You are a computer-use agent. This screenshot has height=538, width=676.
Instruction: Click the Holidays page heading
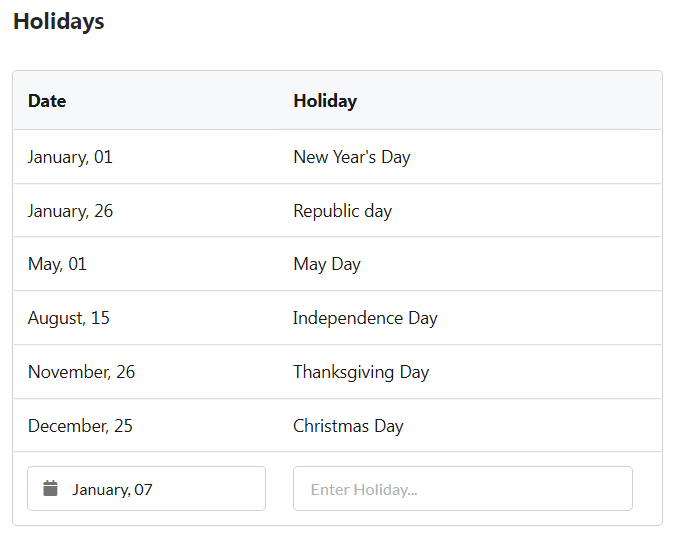coord(59,21)
